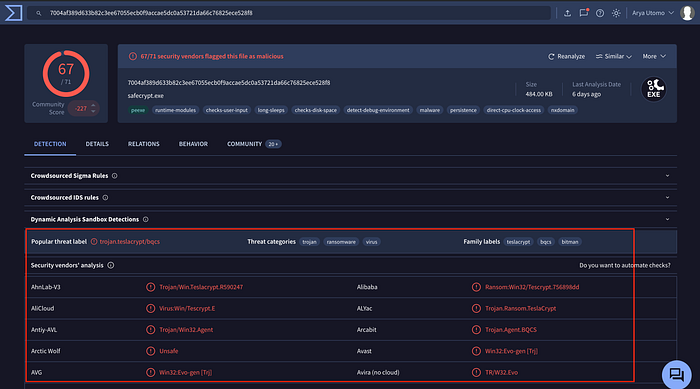Image resolution: width=700 pixels, height=389 pixels.
Task: Open the Arya Utomo account dropdown
Action: click(653, 13)
